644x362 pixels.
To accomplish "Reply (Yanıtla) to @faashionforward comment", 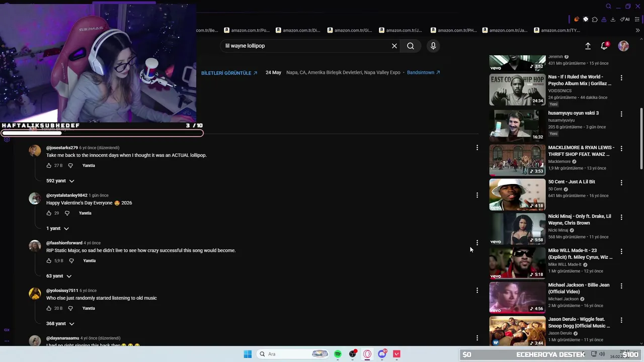I will point(89,261).
